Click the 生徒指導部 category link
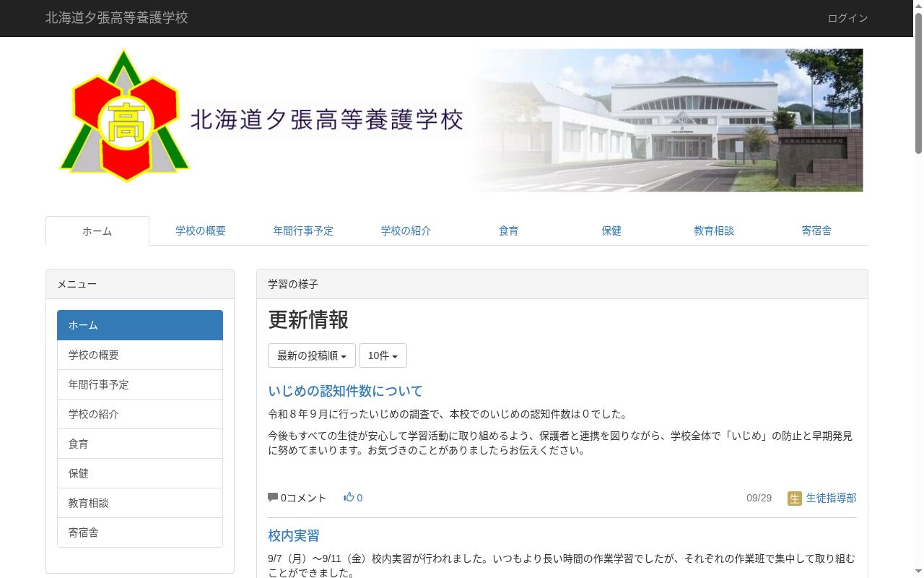Viewport: 924px width, 578px height. (831, 498)
